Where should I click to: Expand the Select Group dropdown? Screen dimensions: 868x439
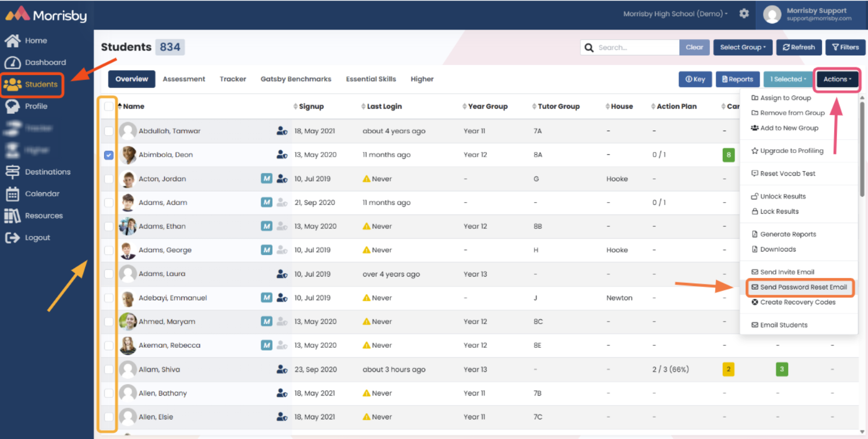tap(743, 47)
